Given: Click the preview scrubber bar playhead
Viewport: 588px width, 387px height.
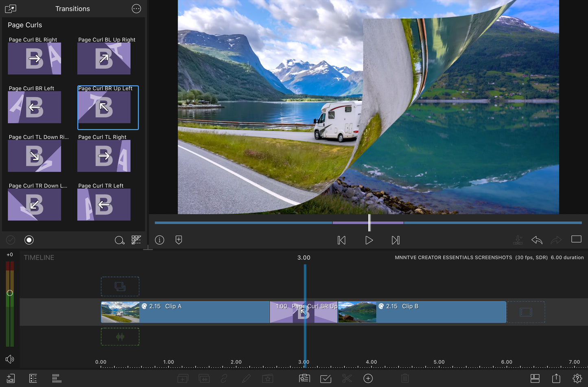Looking at the screenshot, I should [369, 223].
